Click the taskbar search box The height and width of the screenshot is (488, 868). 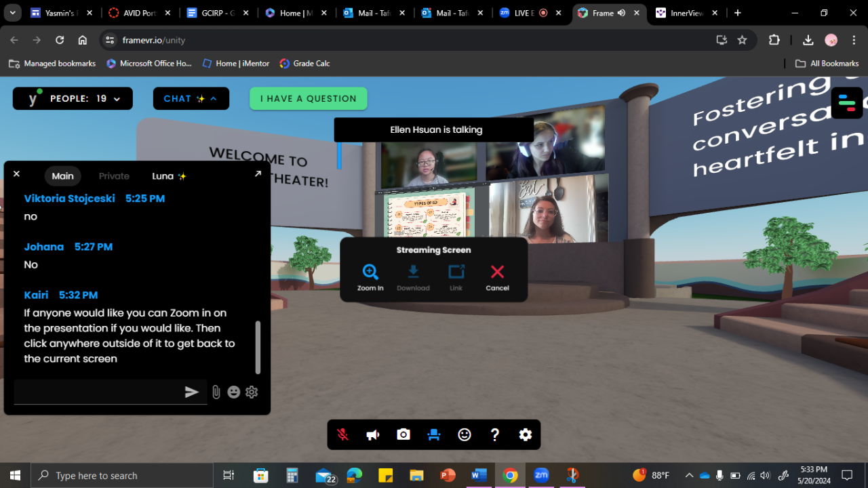click(x=122, y=475)
